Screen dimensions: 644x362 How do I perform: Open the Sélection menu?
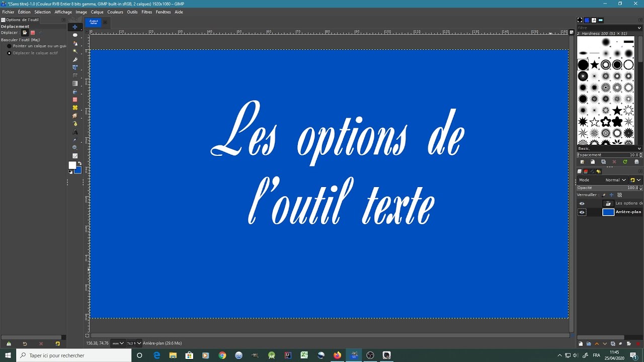(x=42, y=12)
